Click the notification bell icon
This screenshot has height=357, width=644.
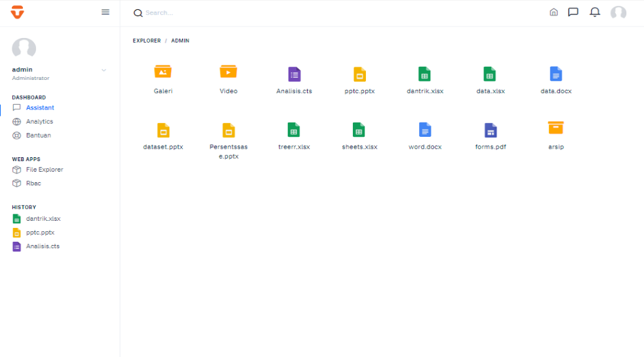tap(595, 12)
